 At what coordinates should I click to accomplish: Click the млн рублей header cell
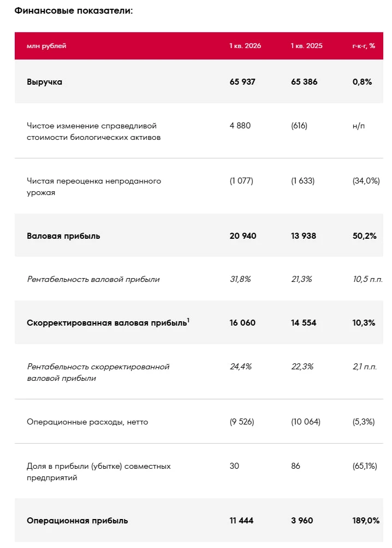click(x=46, y=46)
